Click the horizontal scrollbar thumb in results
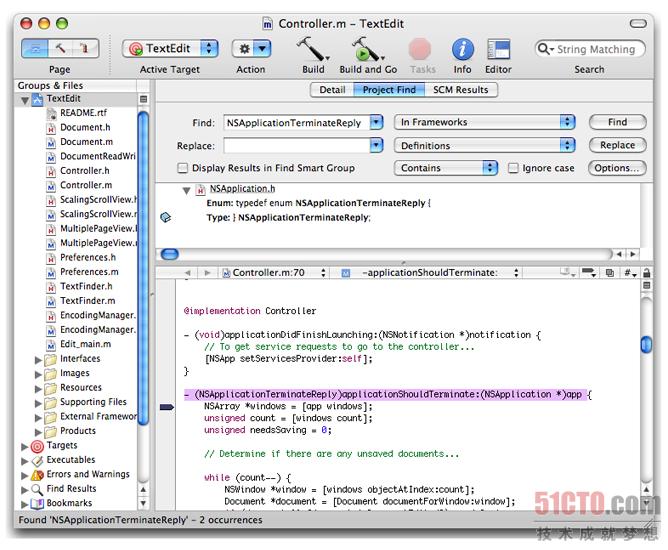668x550 pixels. tap(170, 254)
